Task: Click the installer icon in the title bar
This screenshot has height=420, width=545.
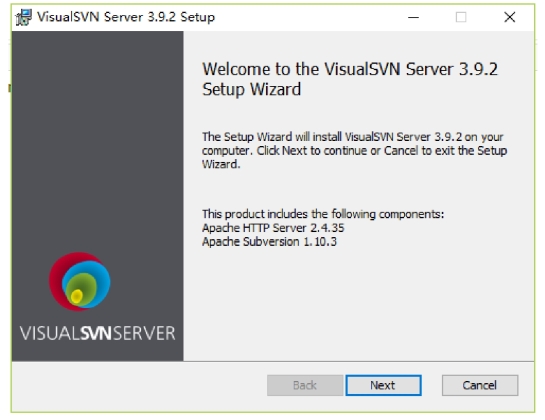Action: [x=24, y=17]
